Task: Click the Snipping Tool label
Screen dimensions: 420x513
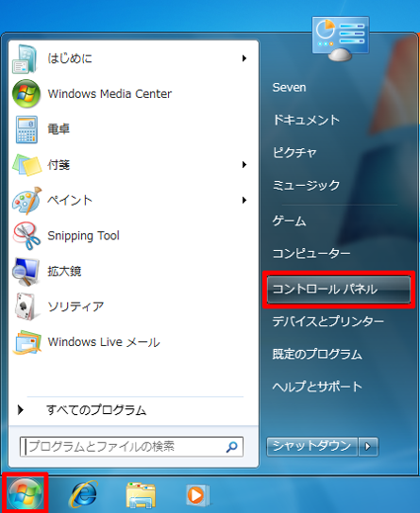Action: [83, 236]
